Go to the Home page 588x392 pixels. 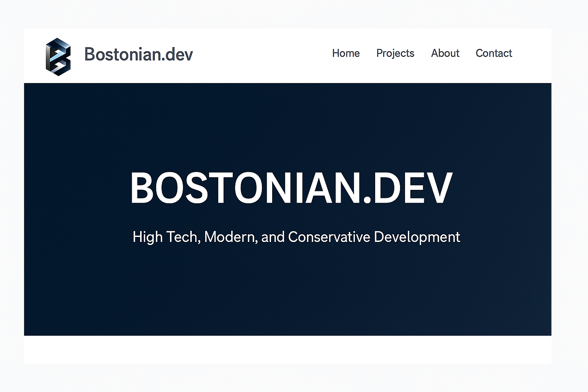point(346,53)
